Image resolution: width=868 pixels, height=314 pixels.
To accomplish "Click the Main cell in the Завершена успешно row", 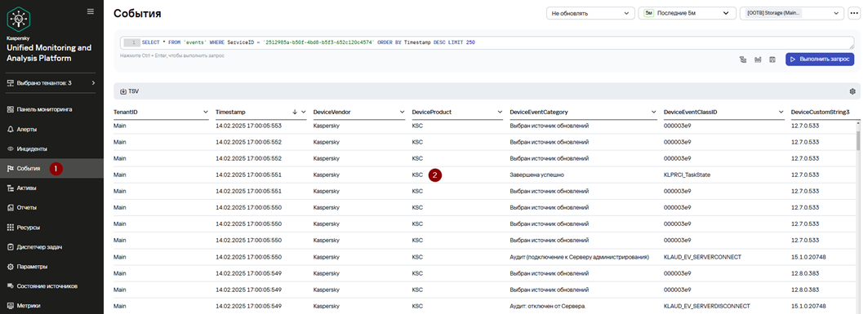I will coord(119,175).
